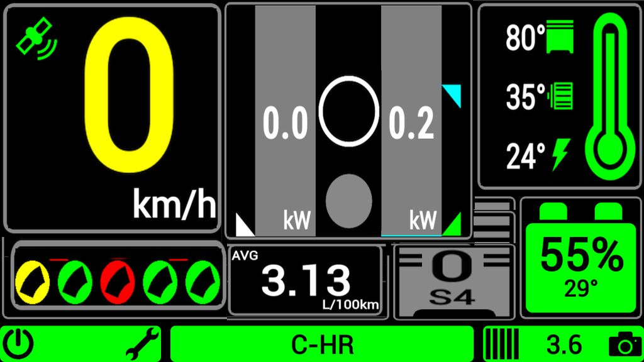This screenshot has width=644, height=362.
Task: Tap the 24° temperature reading
Action: [525, 156]
